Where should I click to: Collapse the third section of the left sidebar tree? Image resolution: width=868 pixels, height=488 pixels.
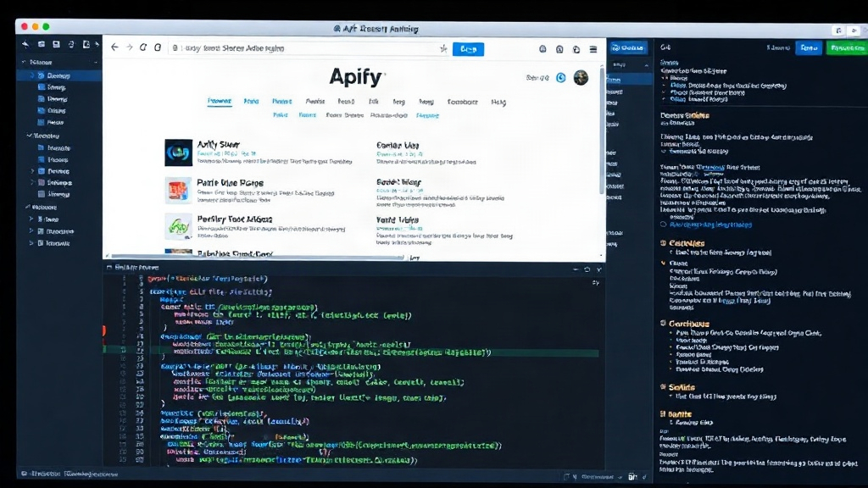(x=28, y=207)
